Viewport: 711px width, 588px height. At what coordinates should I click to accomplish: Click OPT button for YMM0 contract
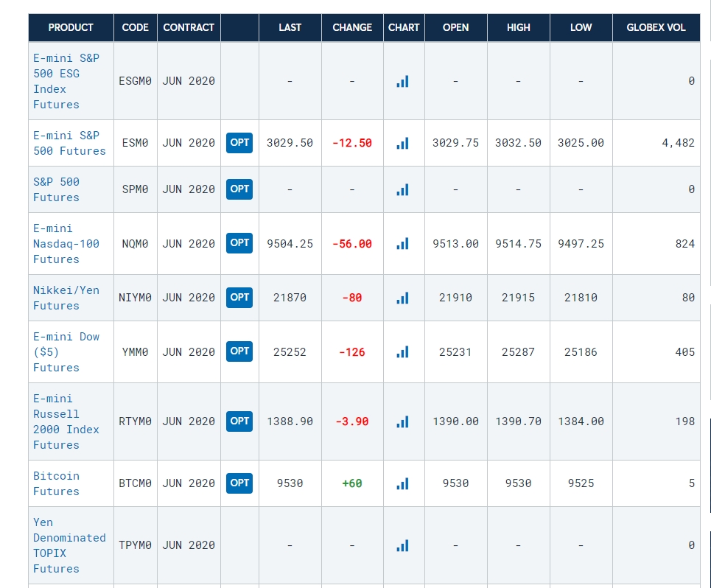239,351
